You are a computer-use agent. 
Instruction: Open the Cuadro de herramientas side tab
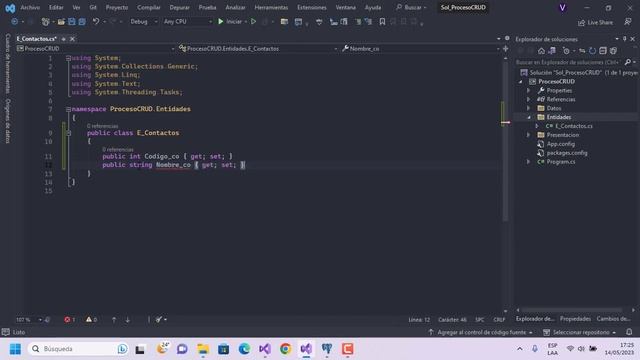[8, 63]
